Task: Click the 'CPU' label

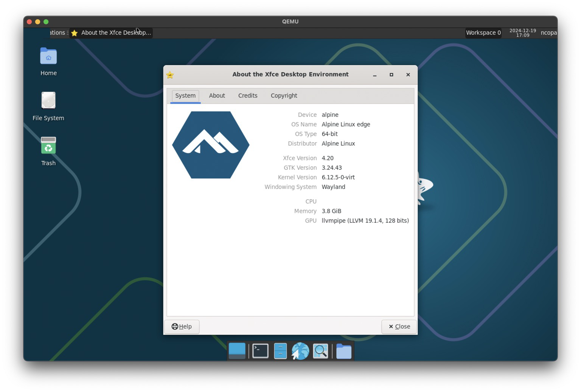Action: (311, 201)
